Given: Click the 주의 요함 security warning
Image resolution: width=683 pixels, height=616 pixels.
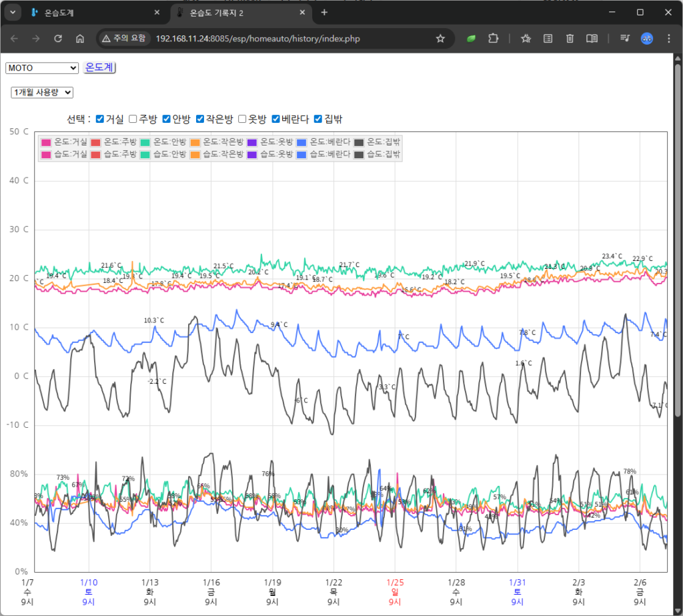Looking at the screenshot, I should point(125,39).
